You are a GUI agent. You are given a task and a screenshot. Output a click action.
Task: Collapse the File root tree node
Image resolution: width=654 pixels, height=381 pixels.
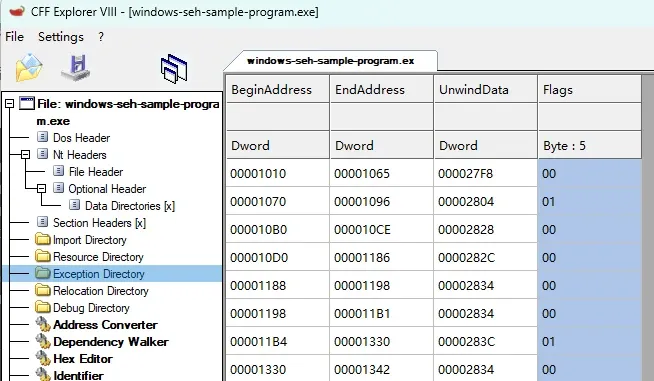[x=10, y=103]
